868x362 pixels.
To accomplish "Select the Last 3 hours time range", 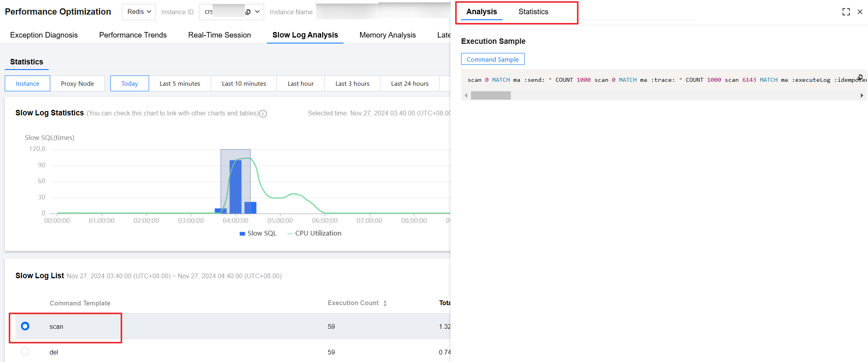I will click(x=352, y=84).
